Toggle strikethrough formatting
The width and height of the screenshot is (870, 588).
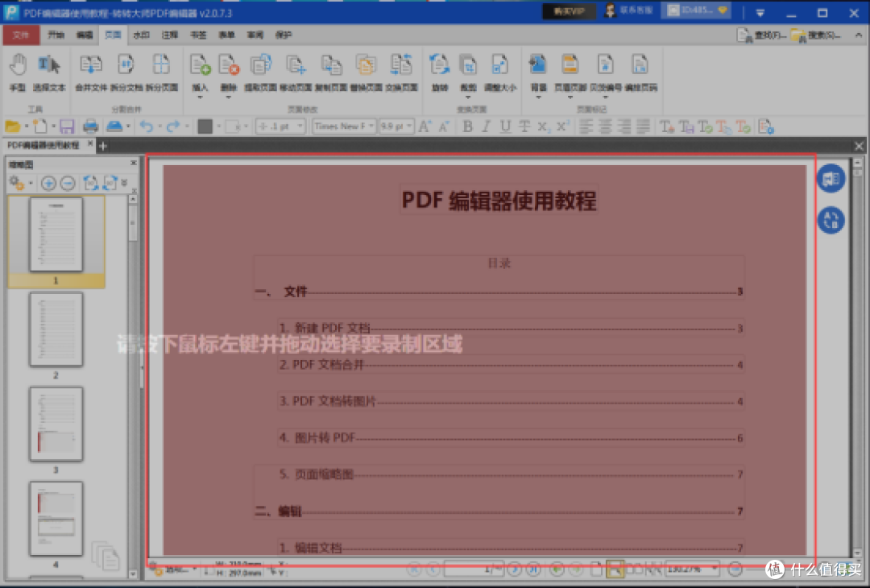(x=524, y=127)
